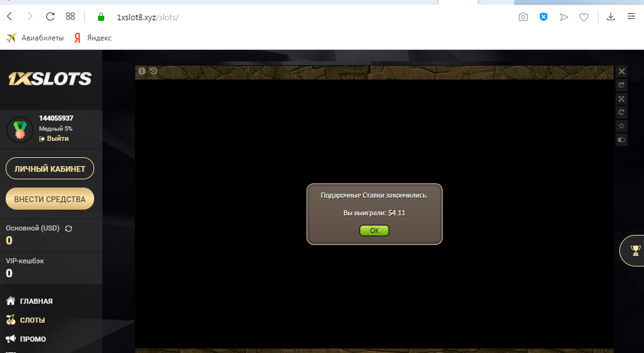644x353 pixels.
Task: Click the ВНЕСТИ СРЕДСТВА deposit button
Action: tap(50, 199)
